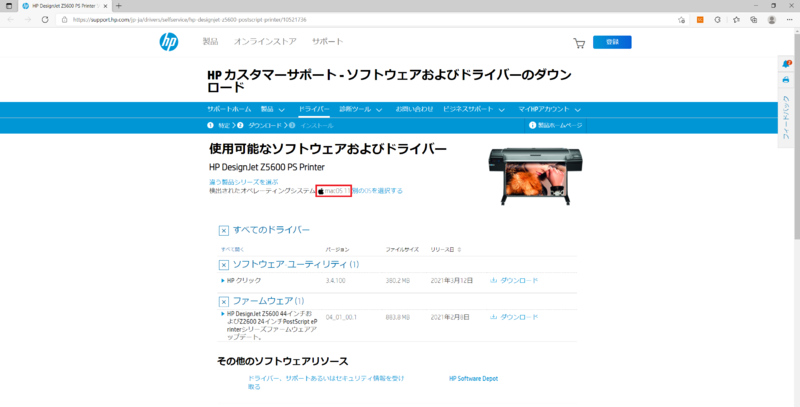This screenshot has height=407, width=800.
Task: Click すべて開く link
Action: [x=233, y=249]
